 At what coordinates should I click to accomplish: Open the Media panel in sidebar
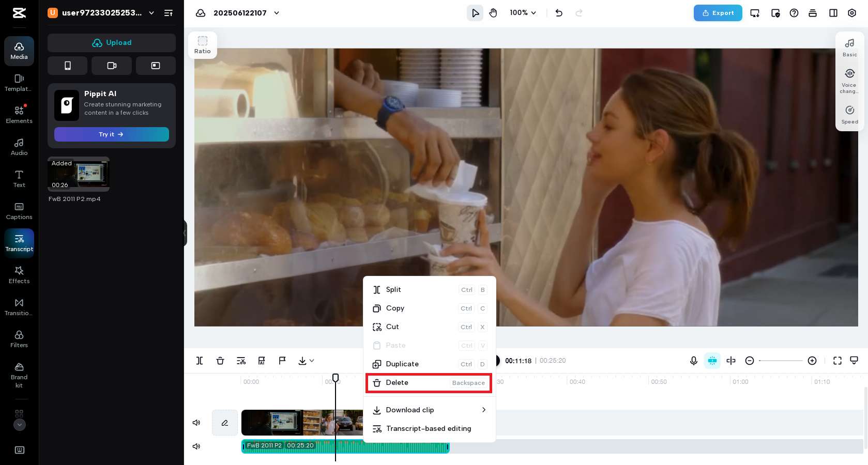19,51
